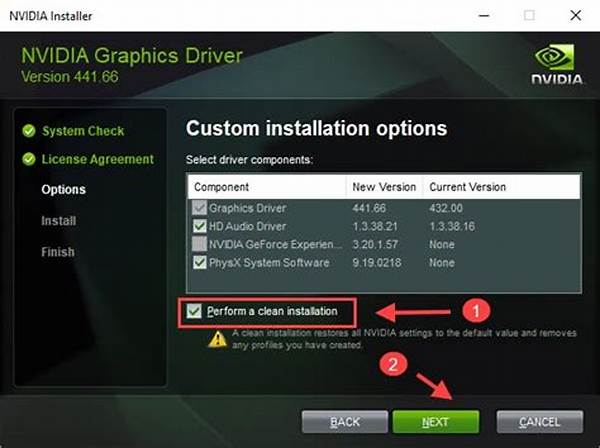Screen dimensions: 600x448
Task: Uncheck the HD Audio Driver component
Action: 199,226
